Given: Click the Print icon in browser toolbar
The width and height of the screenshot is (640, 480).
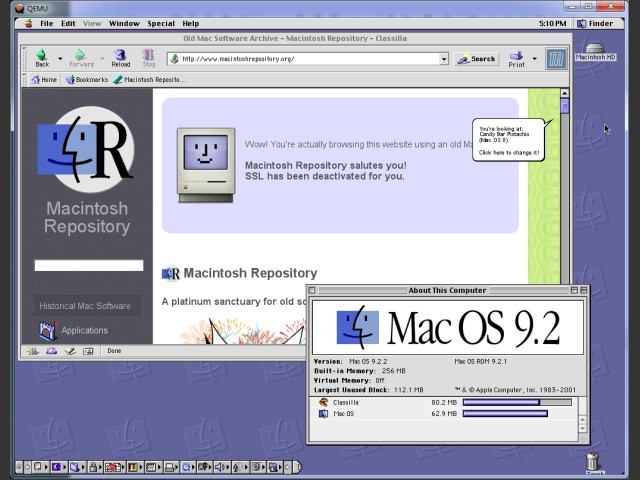Looking at the screenshot, I should 516,55.
